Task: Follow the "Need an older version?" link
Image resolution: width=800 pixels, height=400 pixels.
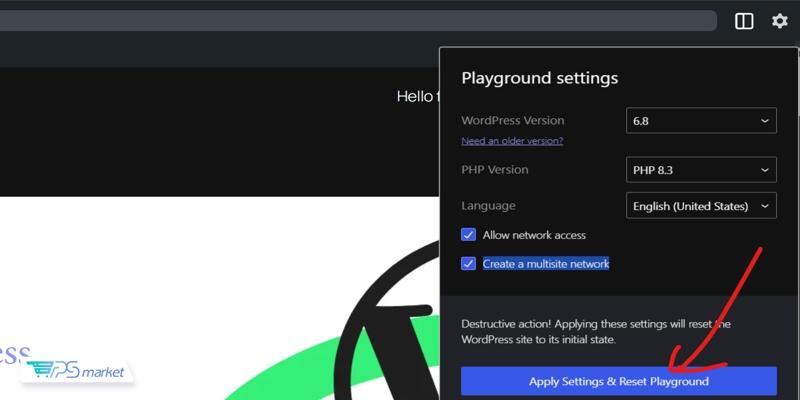Action: pyautogui.click(x=511, y=141)
